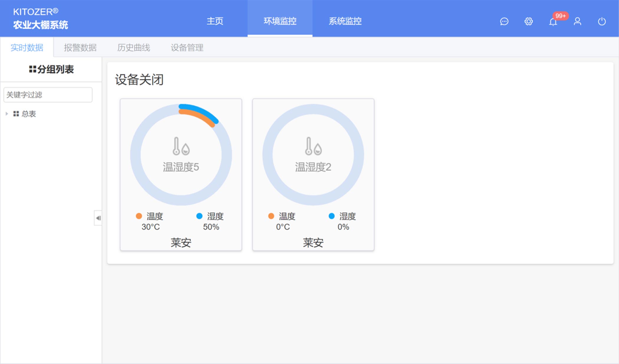Click the power logout icon
The height and width of the screenshot is (364, 619).
pos(602,21)
